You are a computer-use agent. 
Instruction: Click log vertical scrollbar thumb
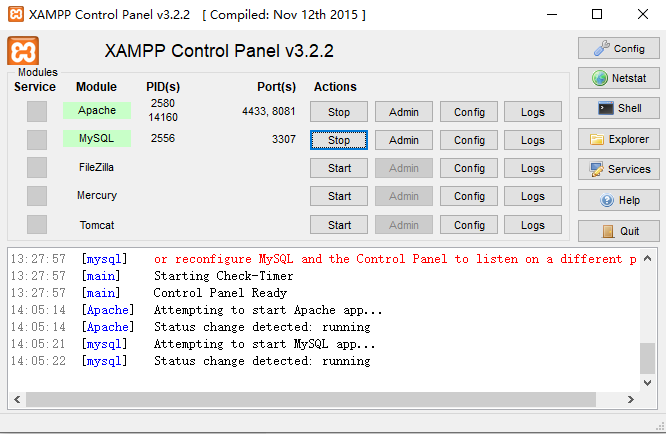point(648,358)
